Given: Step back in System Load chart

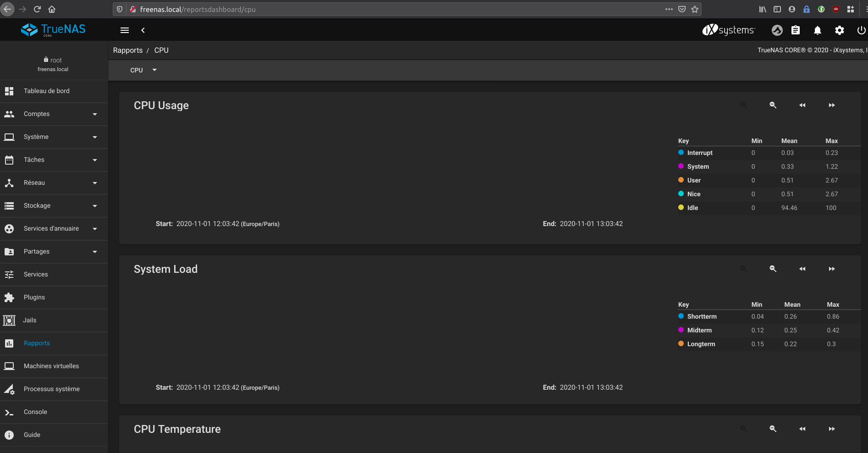Looking at the screenshot, I should tap(802, 269).
